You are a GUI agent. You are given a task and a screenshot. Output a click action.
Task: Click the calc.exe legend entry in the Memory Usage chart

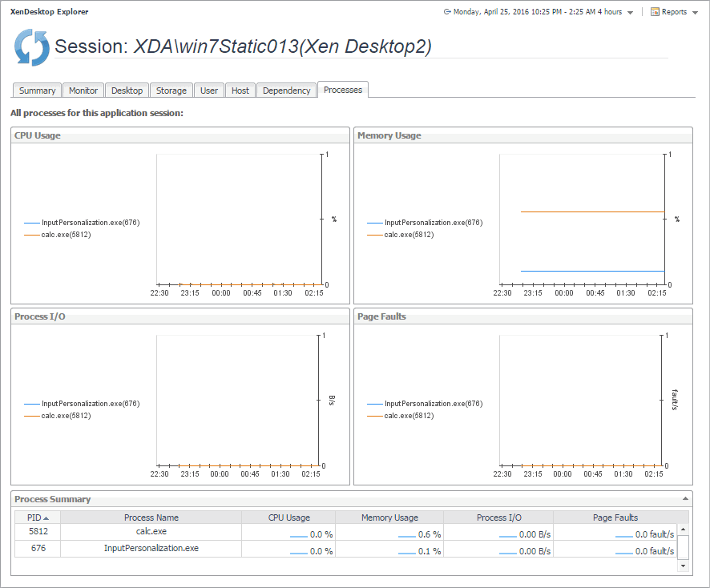pyautogui.click(x=409, y=235)
